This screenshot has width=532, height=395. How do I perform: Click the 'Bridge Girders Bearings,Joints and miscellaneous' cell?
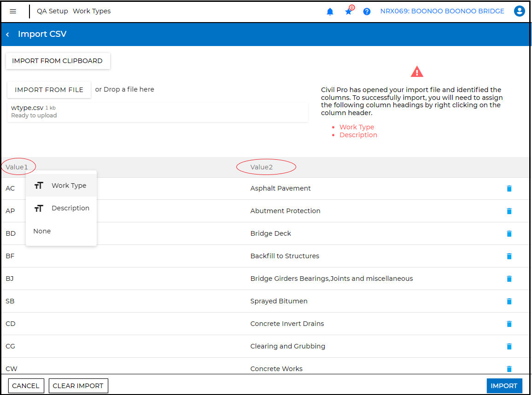coord(332,279)
